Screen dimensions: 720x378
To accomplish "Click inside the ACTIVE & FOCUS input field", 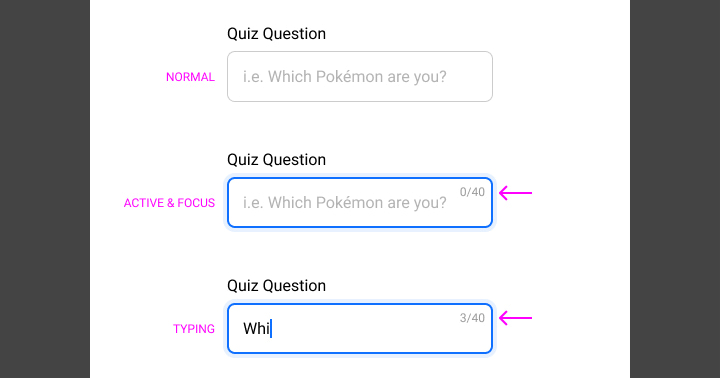I will click(360, 203).
